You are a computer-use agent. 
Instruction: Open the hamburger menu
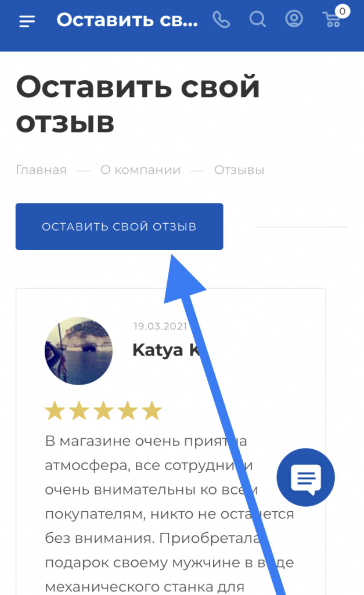click(27, 21)
